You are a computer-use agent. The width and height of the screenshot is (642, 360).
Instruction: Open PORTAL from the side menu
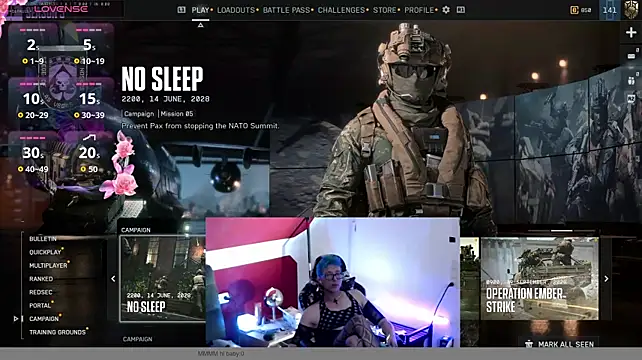[x=40, y=306]
